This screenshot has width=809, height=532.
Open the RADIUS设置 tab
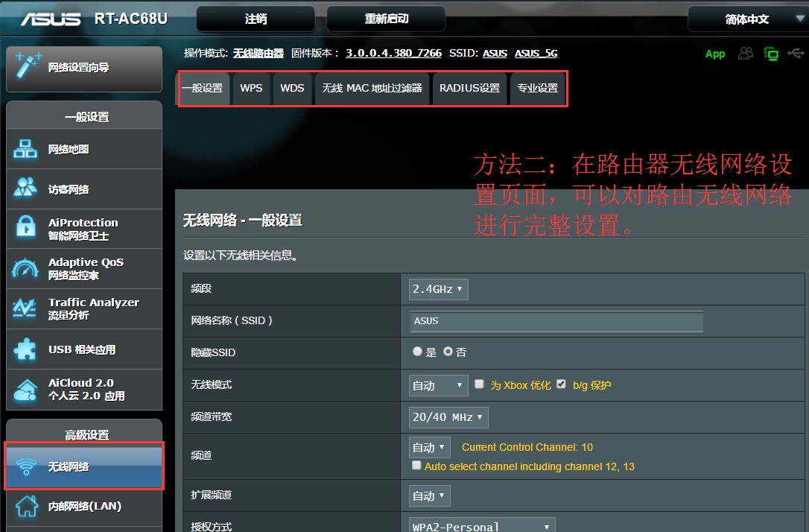pyautogui.click(x=469, y=88)
